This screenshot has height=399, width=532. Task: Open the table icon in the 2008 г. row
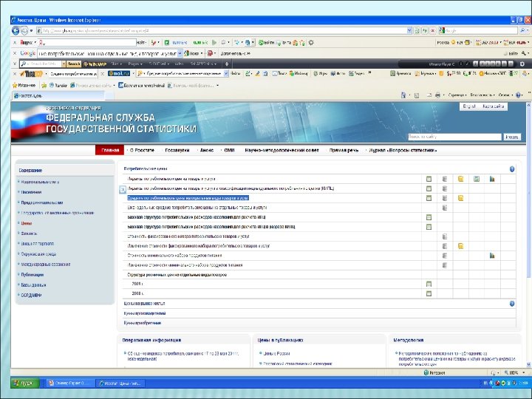coord(428,294)
